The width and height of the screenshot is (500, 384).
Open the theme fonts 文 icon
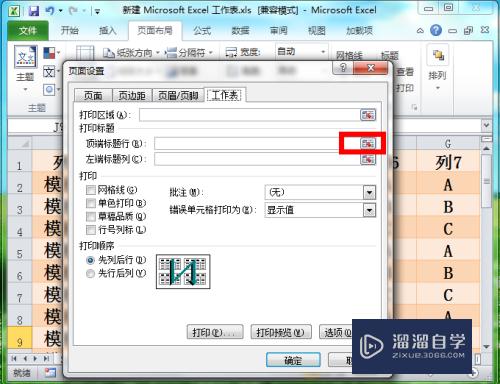51,71
